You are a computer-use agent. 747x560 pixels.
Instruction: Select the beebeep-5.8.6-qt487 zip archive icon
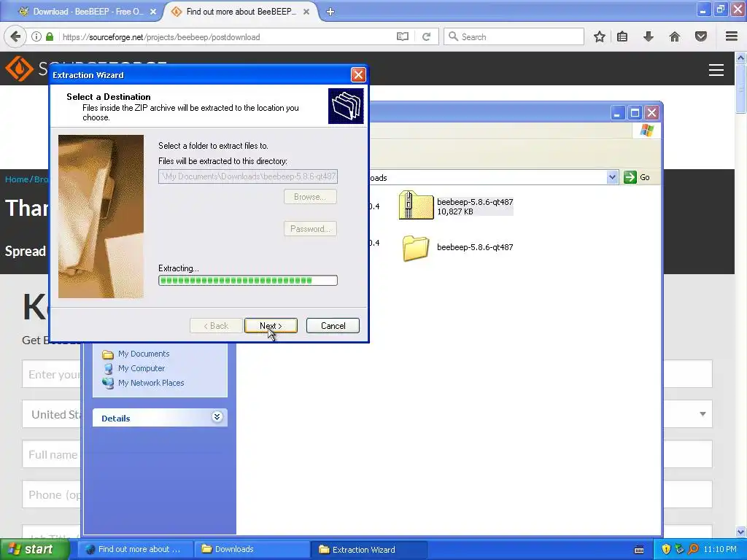pyautogui.click(x=416, y=205)
